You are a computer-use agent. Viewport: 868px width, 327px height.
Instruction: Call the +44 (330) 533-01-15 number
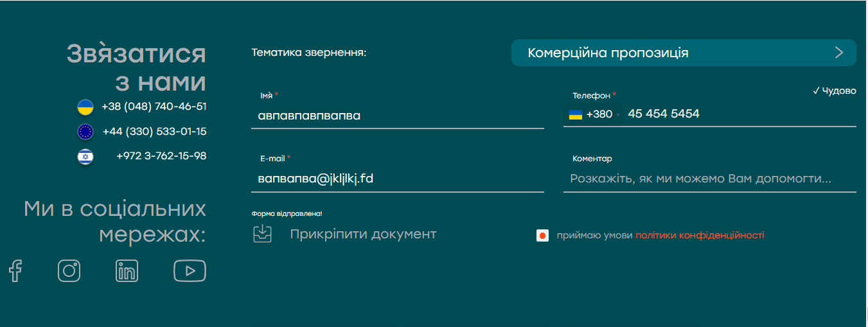click(x=154, y=132)
